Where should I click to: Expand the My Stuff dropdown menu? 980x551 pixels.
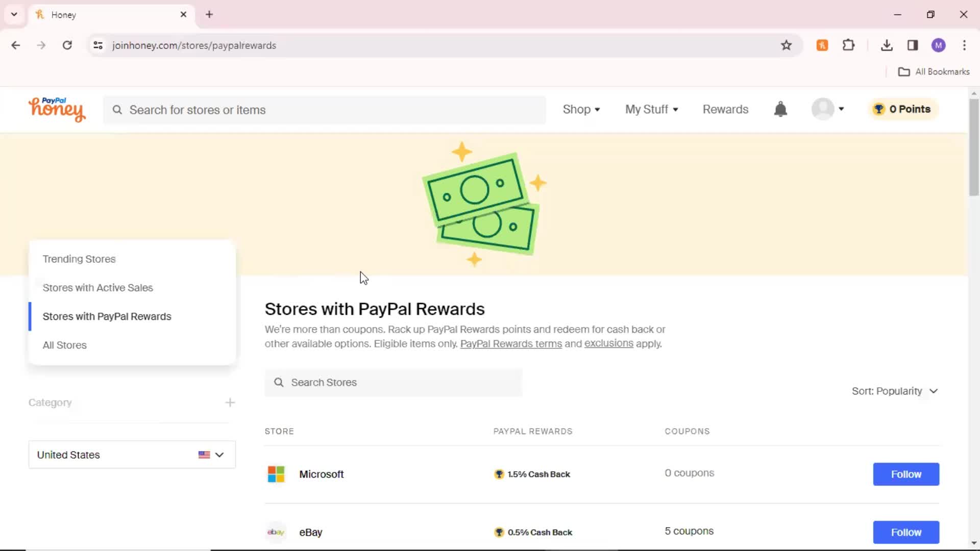click(x=651, y=109)
